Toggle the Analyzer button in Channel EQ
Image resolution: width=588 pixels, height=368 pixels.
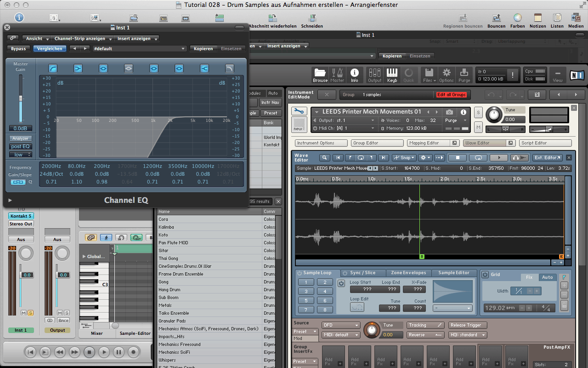tap(21, 138)
